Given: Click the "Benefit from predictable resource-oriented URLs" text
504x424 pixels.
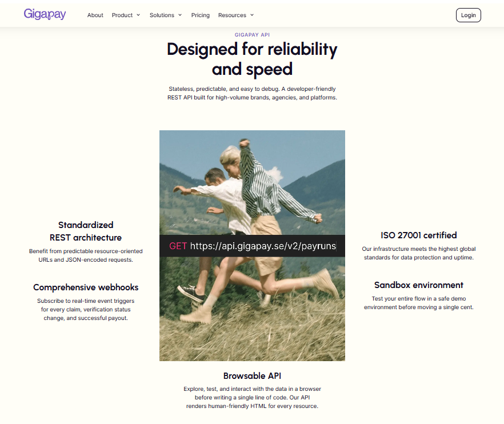Looking at the screenshot, I should coord(86,255).
